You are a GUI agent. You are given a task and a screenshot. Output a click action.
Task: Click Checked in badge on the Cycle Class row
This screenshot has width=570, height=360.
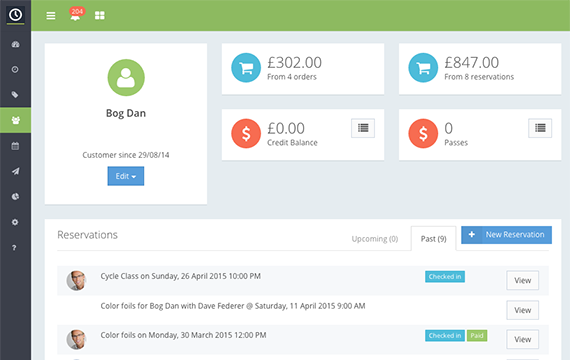(445, 277)
